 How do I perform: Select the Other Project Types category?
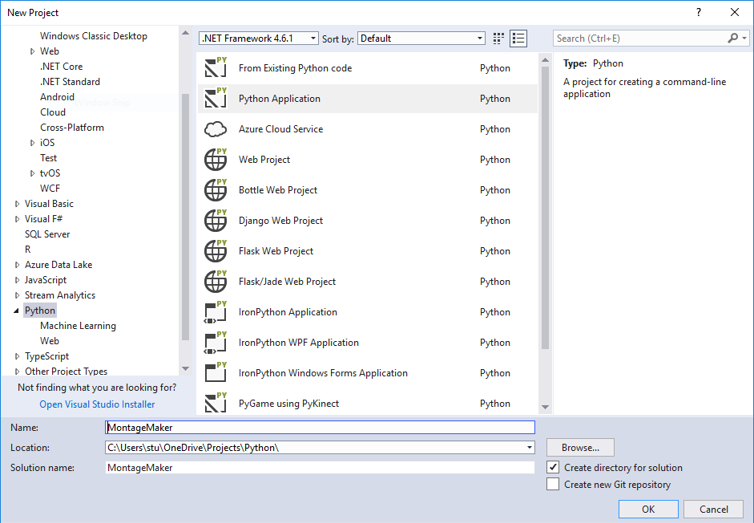point(66,371)
